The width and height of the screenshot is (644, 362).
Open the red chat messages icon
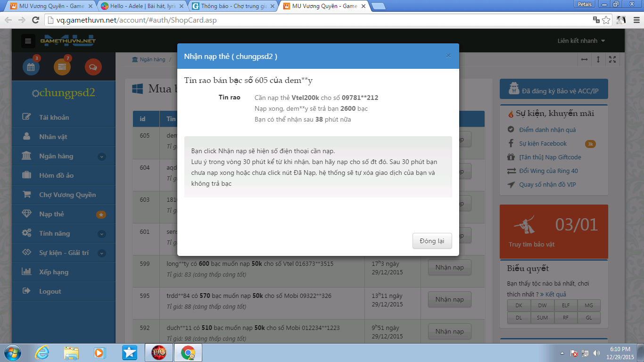[93, 67]
